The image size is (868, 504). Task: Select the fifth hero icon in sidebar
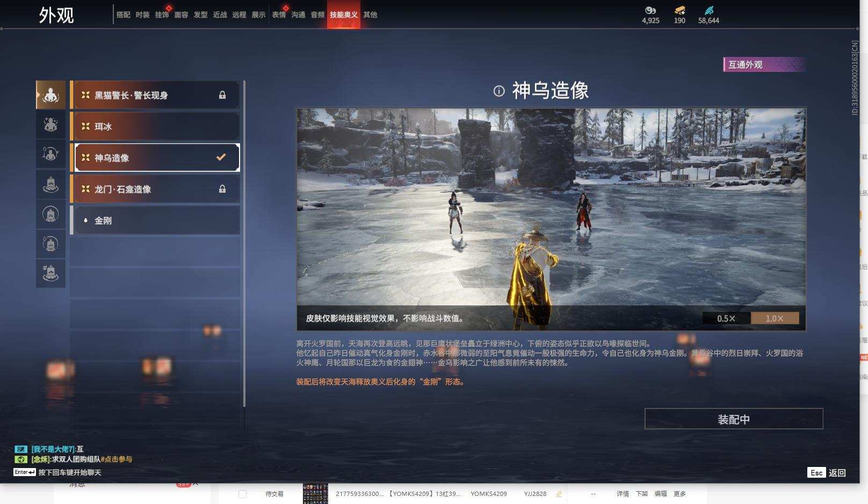point(50,214)
